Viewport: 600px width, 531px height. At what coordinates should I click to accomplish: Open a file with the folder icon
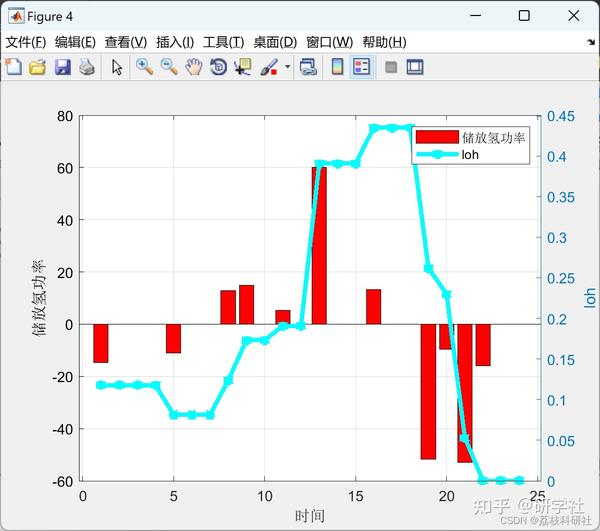point(38,67)
